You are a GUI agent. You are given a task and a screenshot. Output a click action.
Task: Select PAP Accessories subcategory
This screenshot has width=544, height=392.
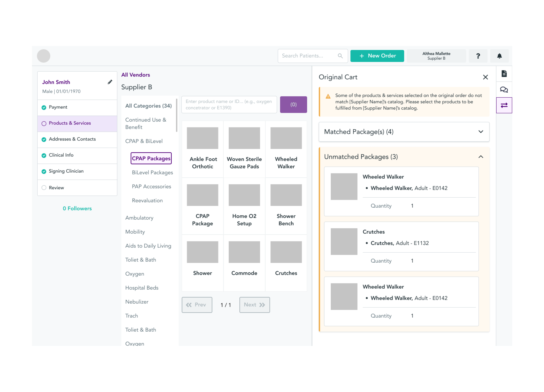[x=151, y=186]
